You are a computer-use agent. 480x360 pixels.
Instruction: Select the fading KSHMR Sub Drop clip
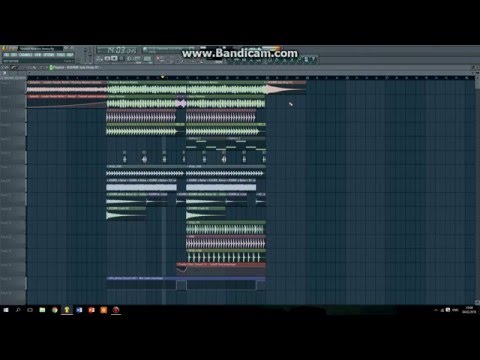click(x=286, y=87)
